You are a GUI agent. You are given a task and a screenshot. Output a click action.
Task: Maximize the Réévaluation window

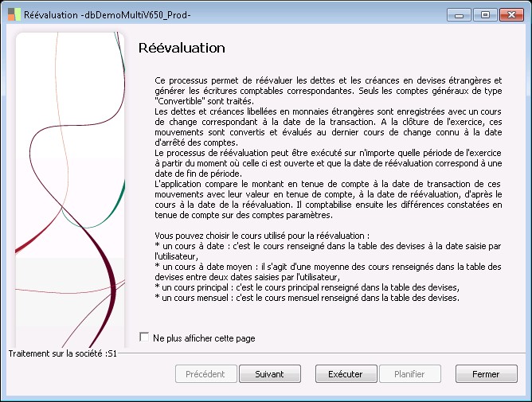pyautogui.click(x=485, y=15)
